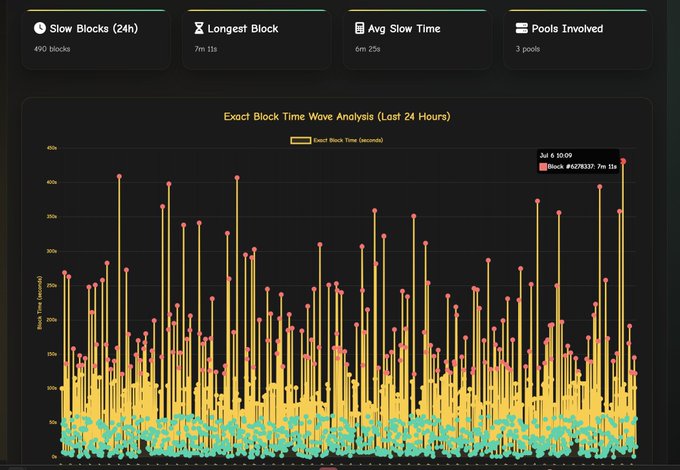Click the 'Block Time (seconds)' axis title
Image resolution: width=680 pixels, height=470 pixels.
[x=39, y=303]
